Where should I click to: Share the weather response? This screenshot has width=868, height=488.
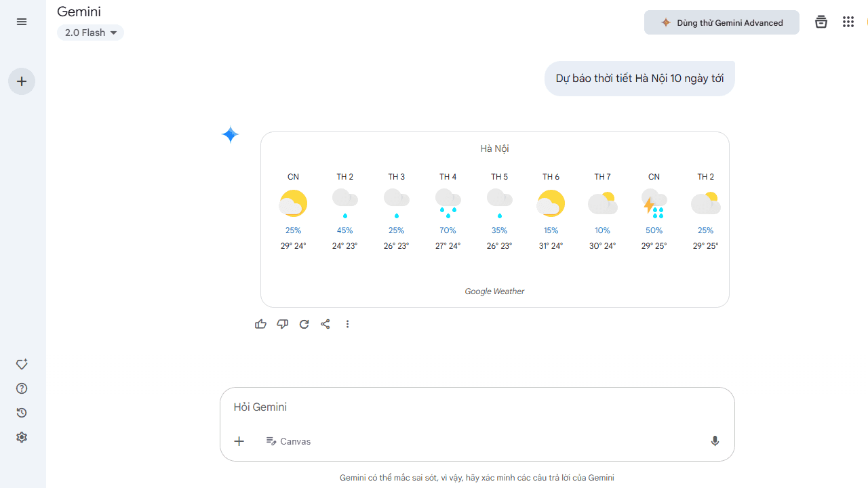[325, 324]
